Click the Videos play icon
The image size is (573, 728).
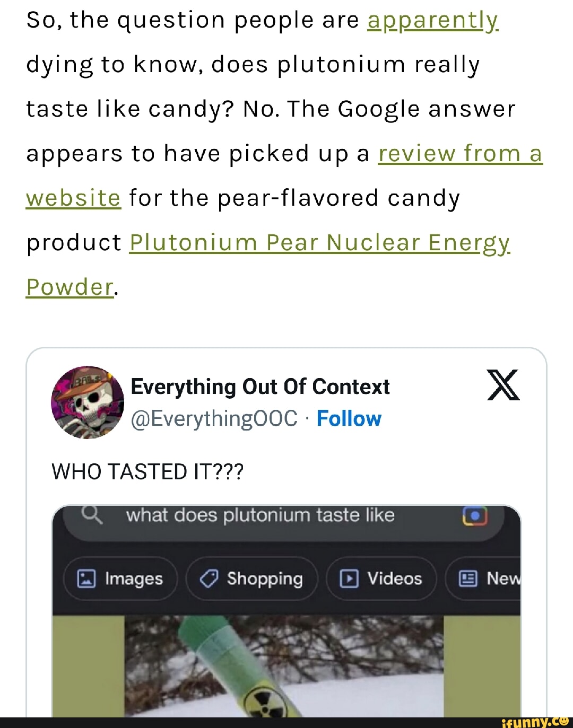pyautogui.click(x=349, y=578)
